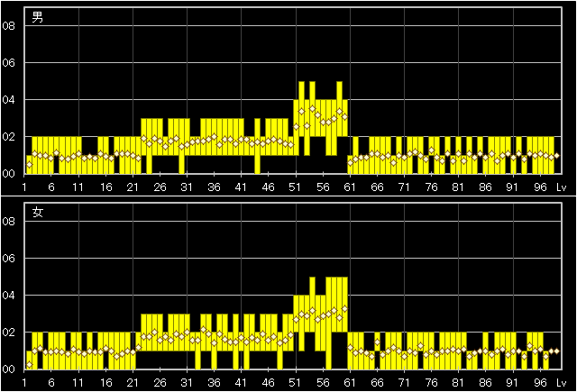
Task: Click x-axis label 76 under 男 chart
Action: coord(431,187)
